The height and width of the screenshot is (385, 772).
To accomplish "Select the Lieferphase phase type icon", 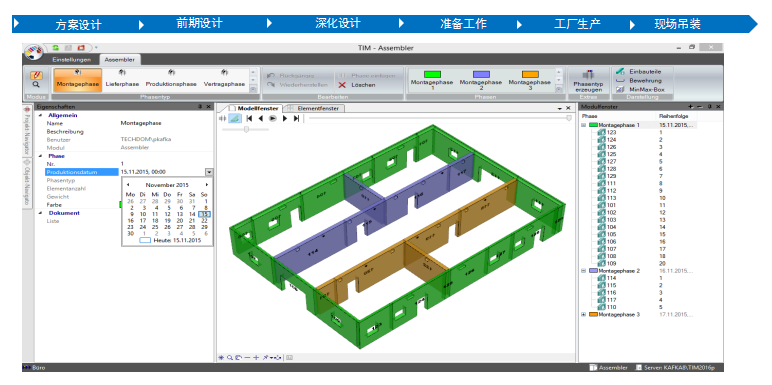I will (x=122, y=72).
